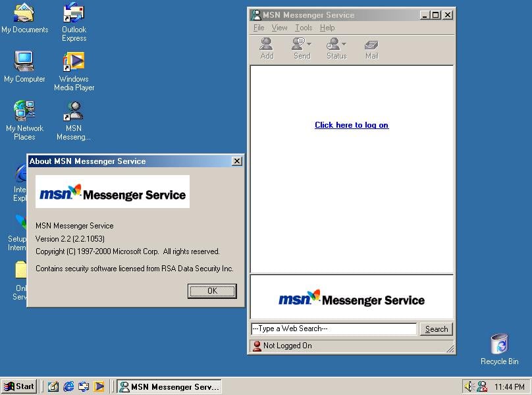Dismiss the About dialog with OK
Screen dimensions: 532x395
click(211, 291)
